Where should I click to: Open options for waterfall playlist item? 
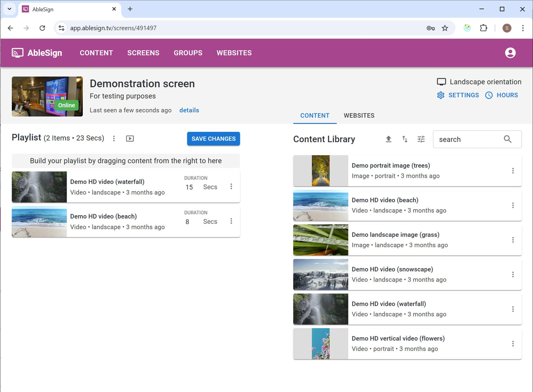(x=231, y=187)
